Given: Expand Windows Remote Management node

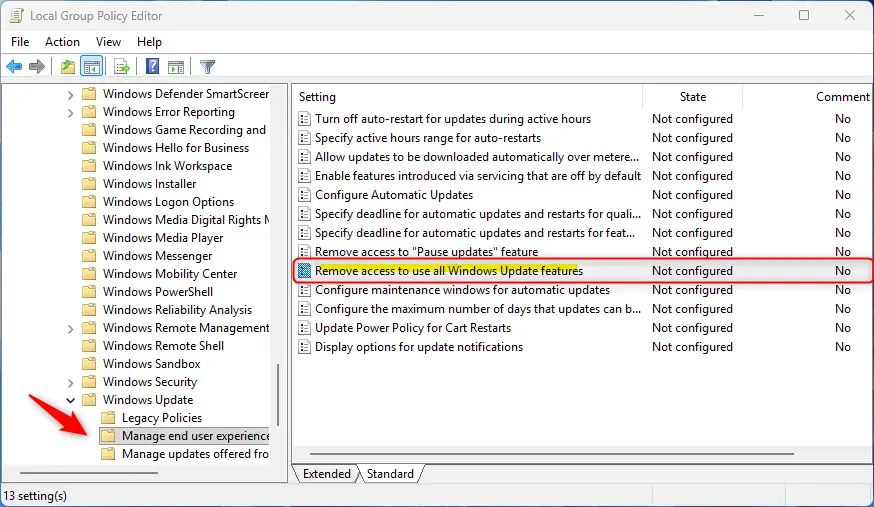Looking at the screenshot, I should (70, 329).
